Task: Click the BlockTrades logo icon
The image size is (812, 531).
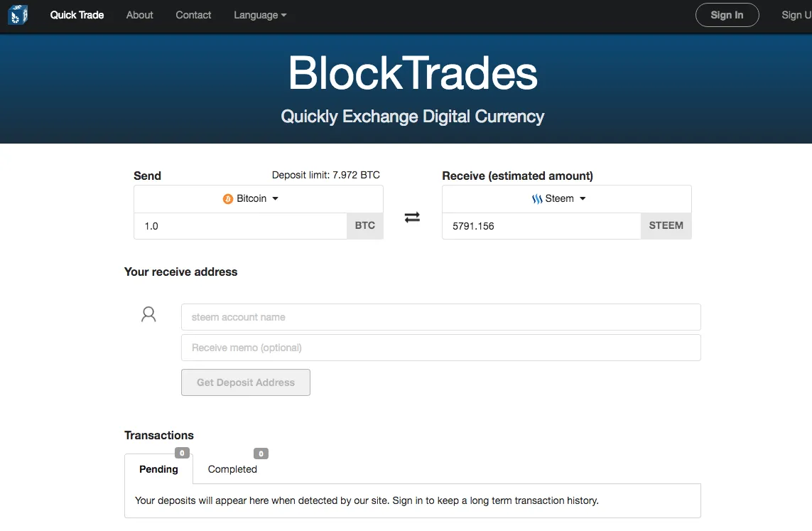Action: click(x=18, y=14)
